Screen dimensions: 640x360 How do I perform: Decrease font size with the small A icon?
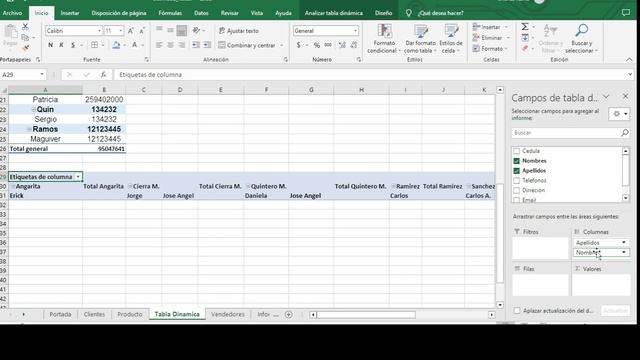tap(142, 31)
